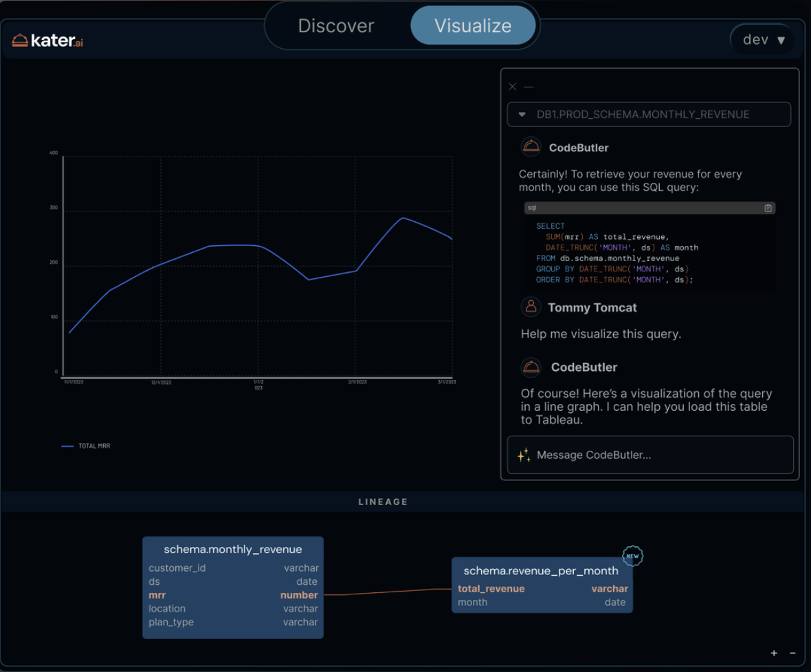Click the kater.ai logo
This screenshot has height=672, width=811.
click(47, 41)
